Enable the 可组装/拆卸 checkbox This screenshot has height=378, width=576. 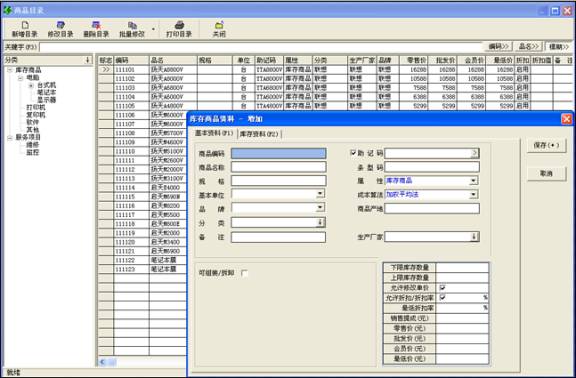tap(245, 273)
